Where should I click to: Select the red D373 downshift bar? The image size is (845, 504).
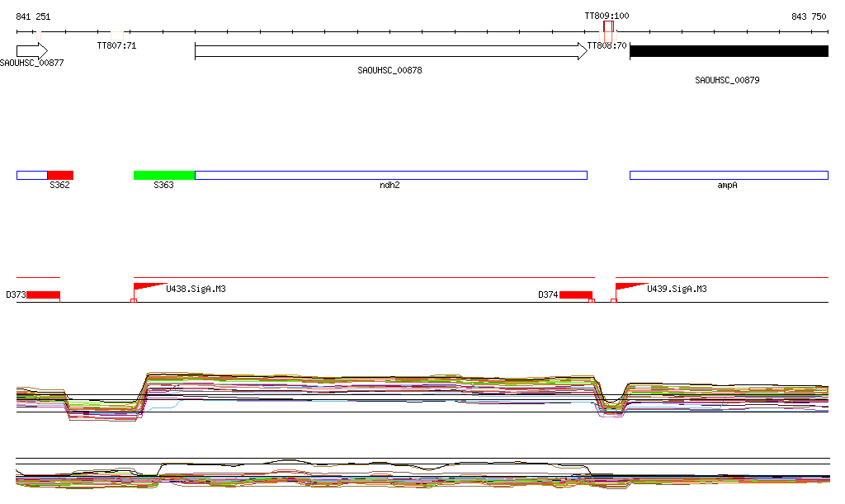pos(43,295)
